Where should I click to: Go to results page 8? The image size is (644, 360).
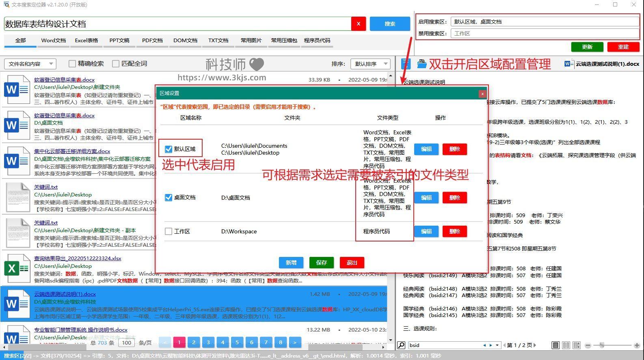tap(281, 343)
